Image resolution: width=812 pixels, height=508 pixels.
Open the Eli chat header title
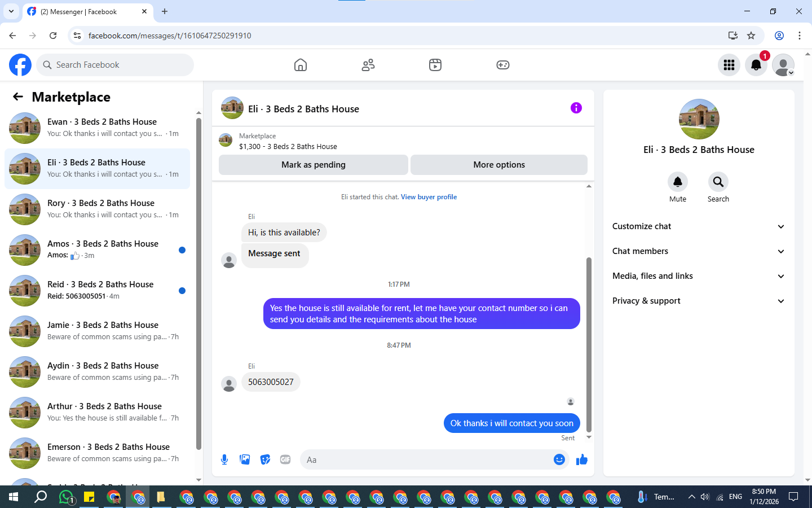[x=303, y=109]
